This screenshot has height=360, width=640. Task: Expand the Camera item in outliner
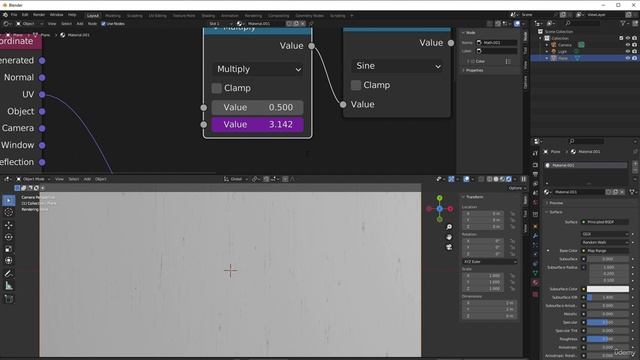(x=547, y=45)
